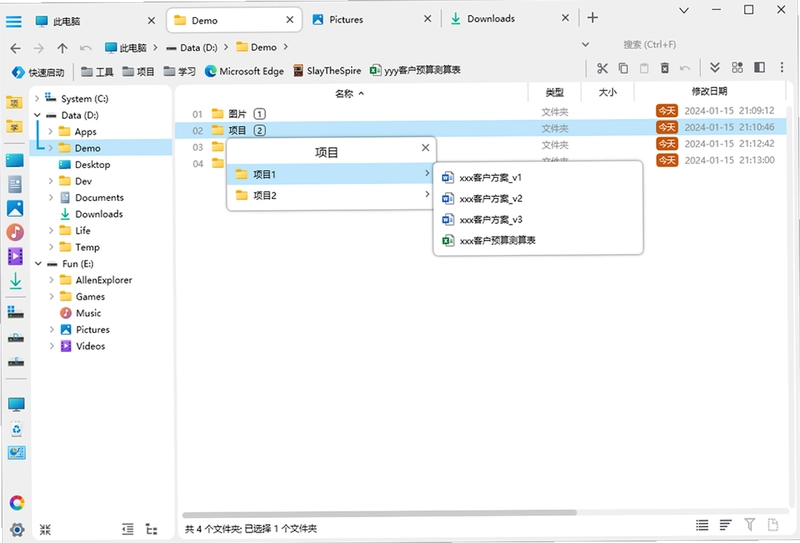Screen dimensions: 800x543
Task: Launch Microsoft Edge from quick launch
Action: pos(244,71)
